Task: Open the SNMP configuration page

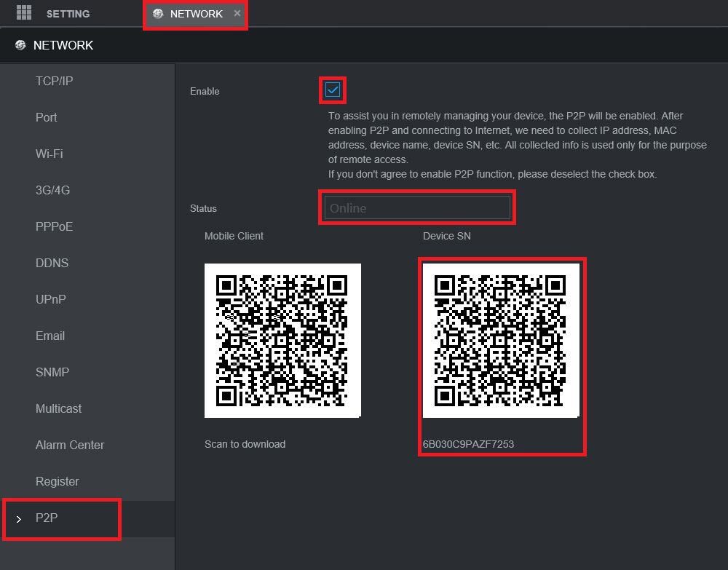Action: pyautogui.click(x=52, y=372)
